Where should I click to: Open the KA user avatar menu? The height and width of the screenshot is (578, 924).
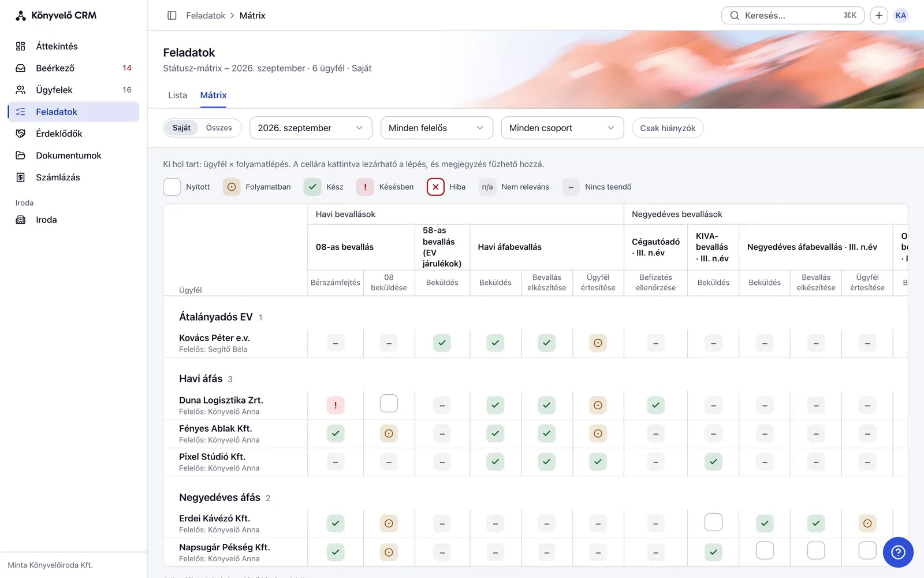[x=901, y=16]
